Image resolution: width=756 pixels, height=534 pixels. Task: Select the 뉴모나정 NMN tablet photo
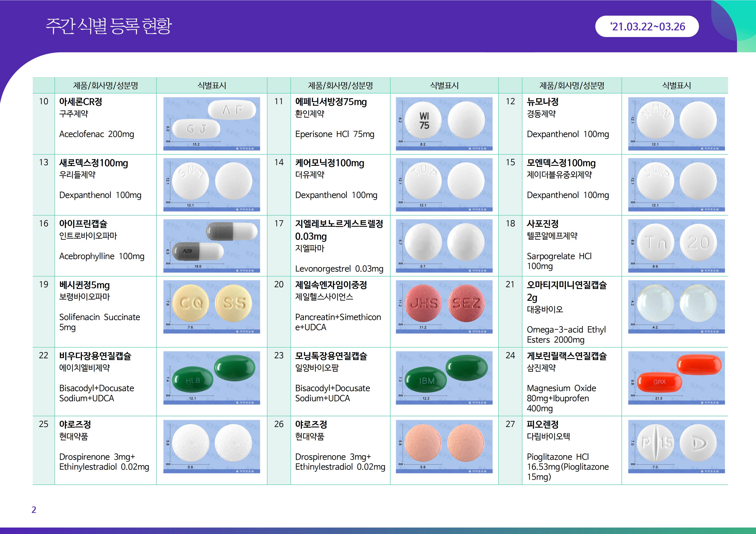pos(676,124)
